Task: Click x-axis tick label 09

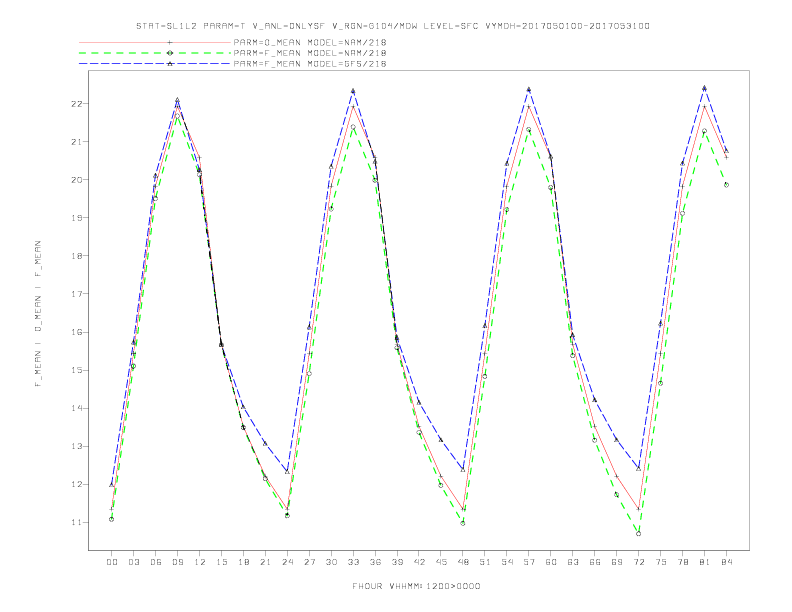Action: click(x=177, y=562)
